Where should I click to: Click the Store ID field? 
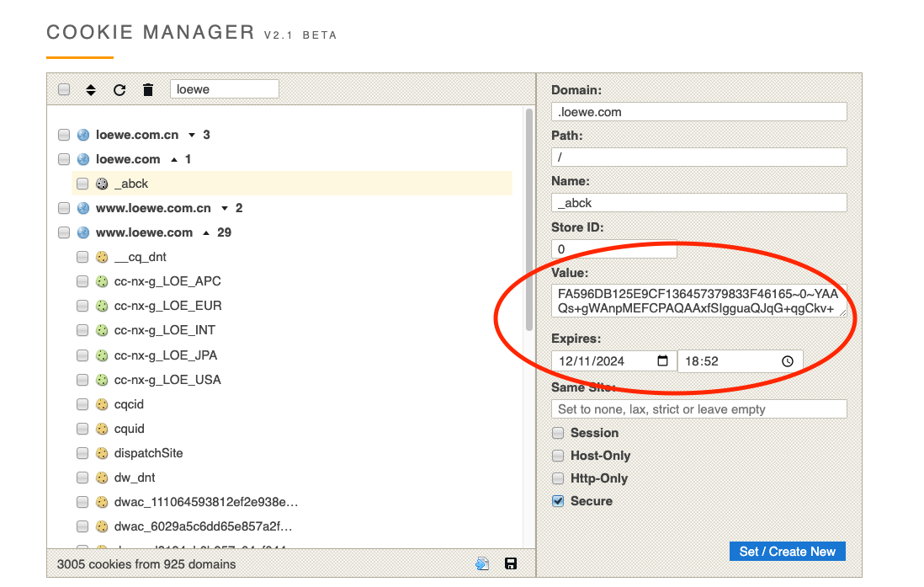click(614, 248)
